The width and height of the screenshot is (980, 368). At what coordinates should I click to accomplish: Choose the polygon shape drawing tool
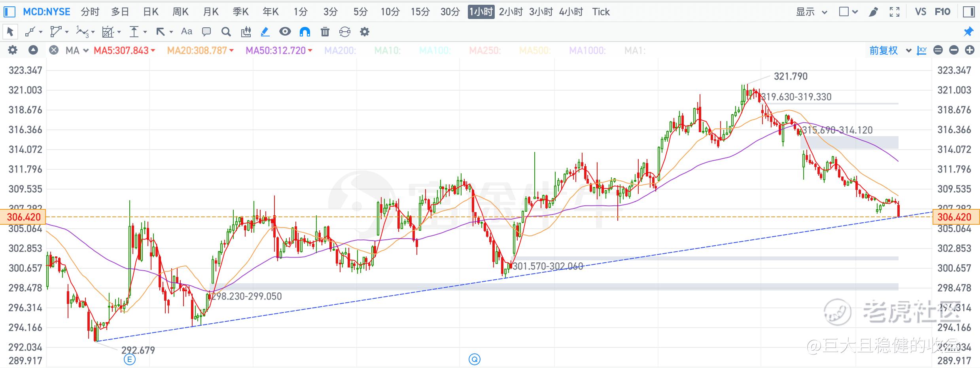[56, 32]
